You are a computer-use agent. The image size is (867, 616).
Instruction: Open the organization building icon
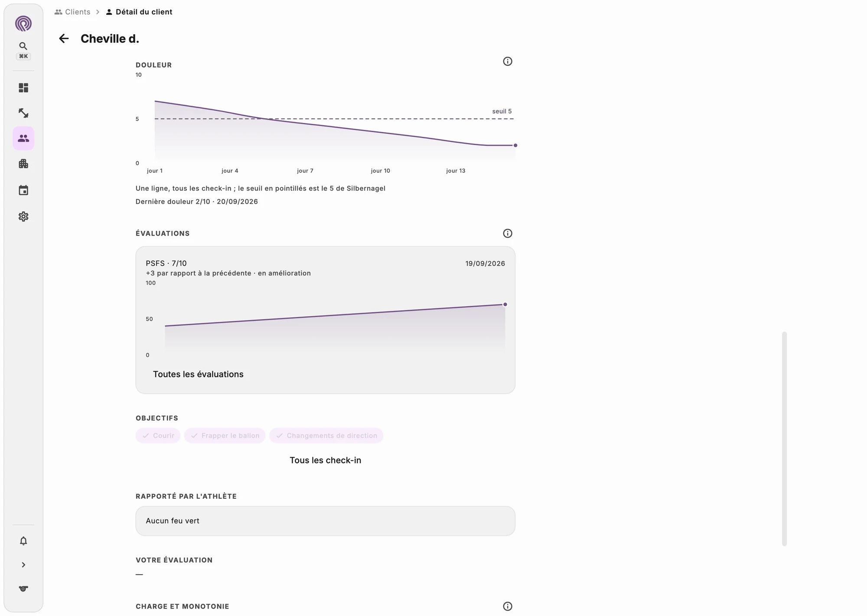pyautogui.click(x=23, y=164)
